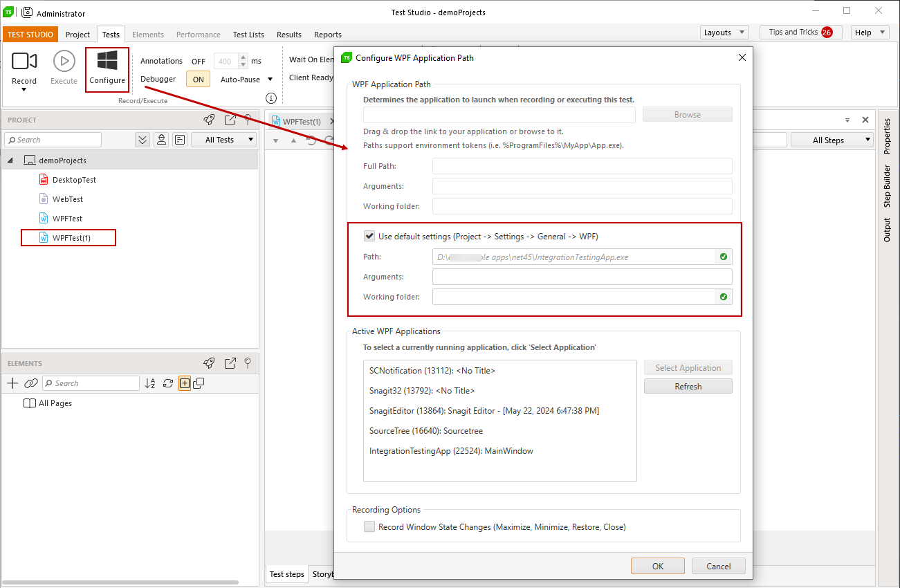This screenshot has width=900, height=588.
Task: Increase annotation delay with stepper up arrow
Action: 243,58
